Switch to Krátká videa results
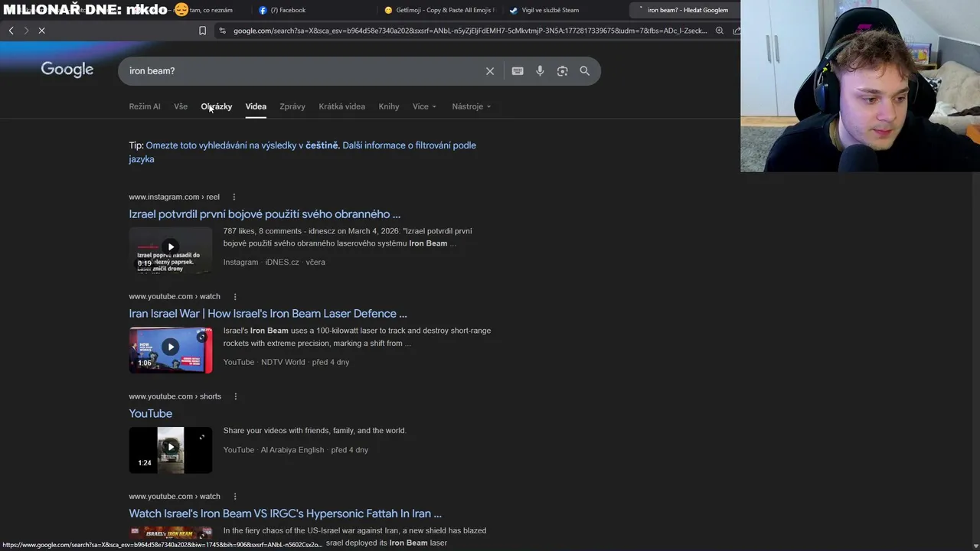The image size is (980, 551). point(341,106)
